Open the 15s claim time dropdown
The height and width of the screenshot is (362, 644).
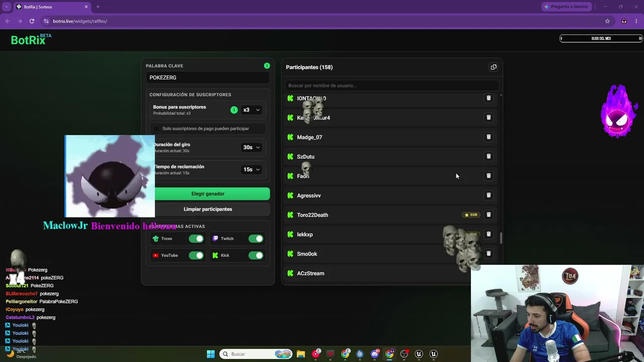(x=251, y=169)
